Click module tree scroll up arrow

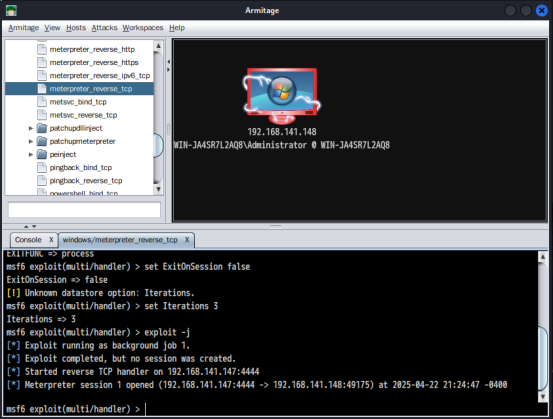(158, 45)
